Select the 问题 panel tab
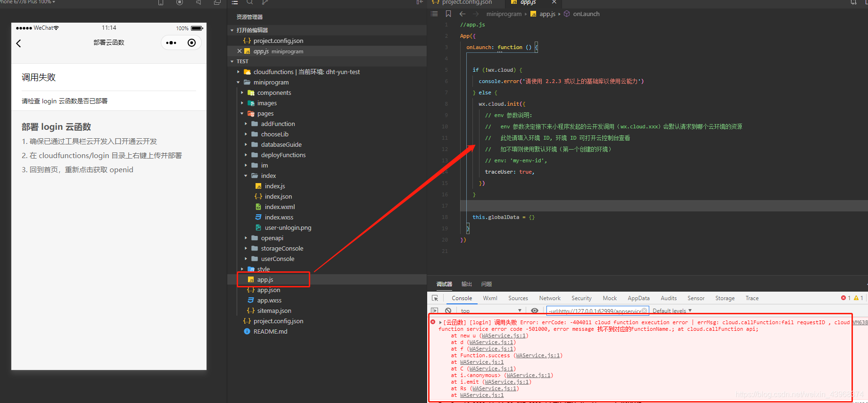This screenshot has width=868, height=403. (487, 284)
